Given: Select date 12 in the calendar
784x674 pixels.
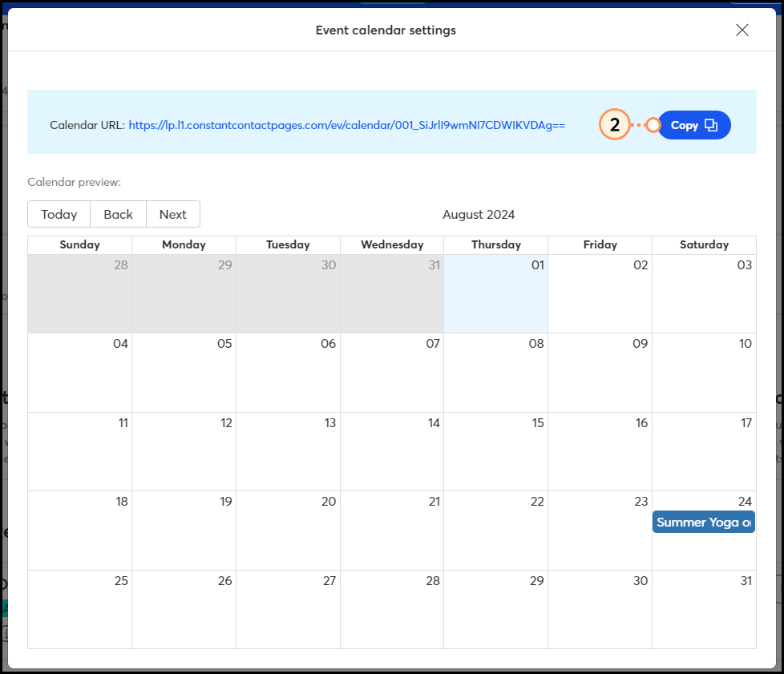Looking at the screenshot, I should point(227,423).
